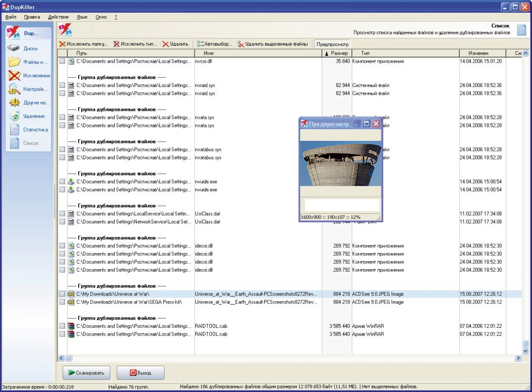This screenshot has height=392, width=532.
Task: Tick the checkbox for nvcoi.dll
Action: click(62, 61)
